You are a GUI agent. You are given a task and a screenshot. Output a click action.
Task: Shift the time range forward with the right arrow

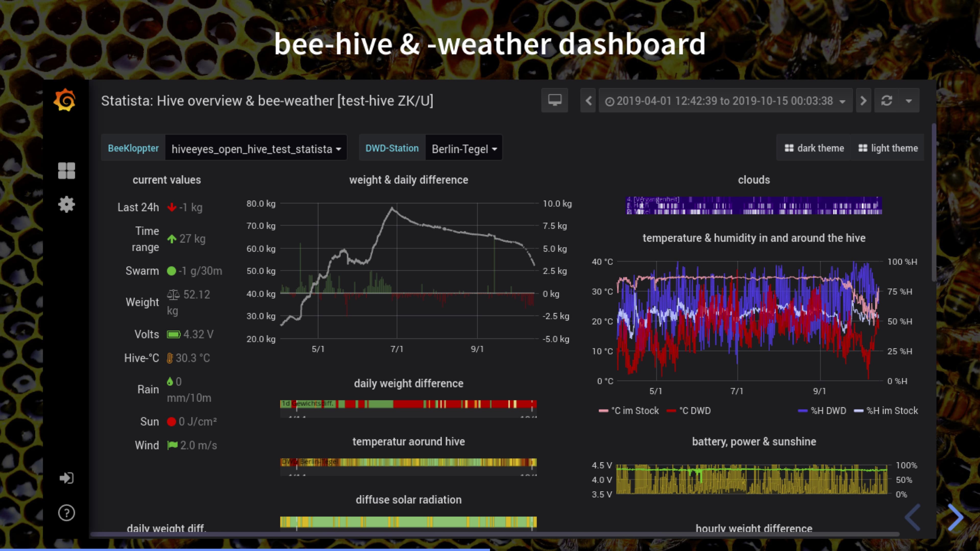(863, 101)
